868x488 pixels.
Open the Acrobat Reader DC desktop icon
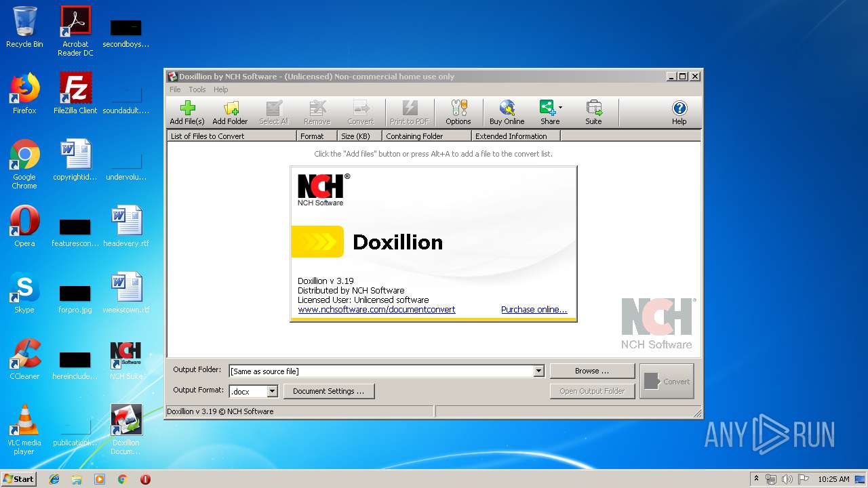click(x=75, y=31)
